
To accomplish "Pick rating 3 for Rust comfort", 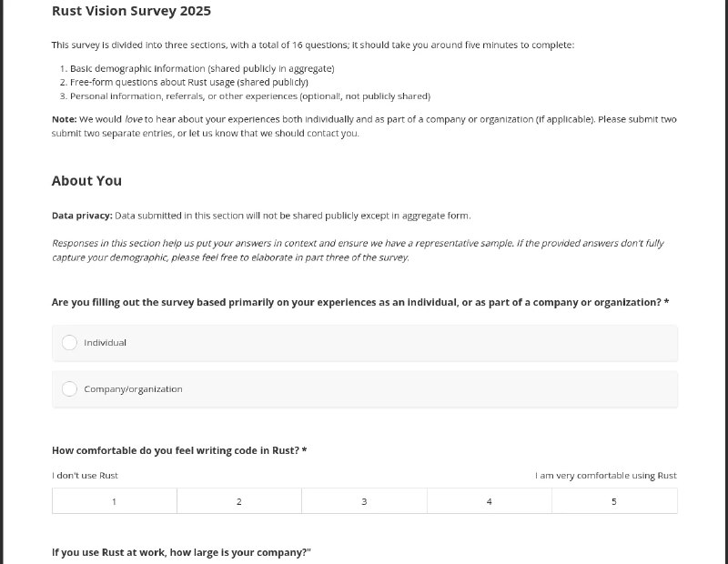I will (364, 500).
